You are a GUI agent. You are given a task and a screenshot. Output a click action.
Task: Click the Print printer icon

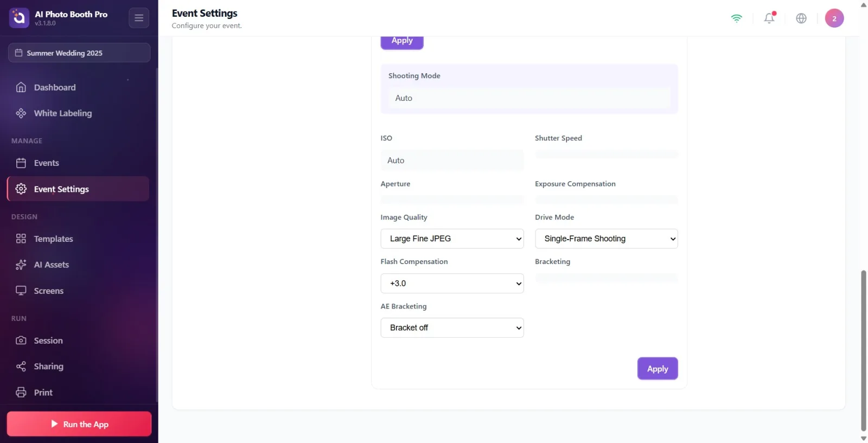coord(21,393)
